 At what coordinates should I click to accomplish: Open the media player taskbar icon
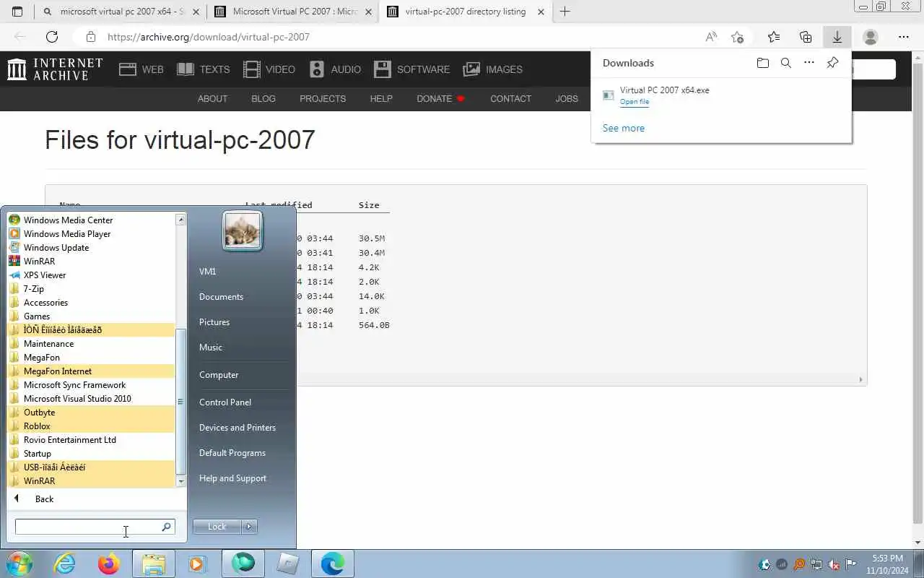198,564
